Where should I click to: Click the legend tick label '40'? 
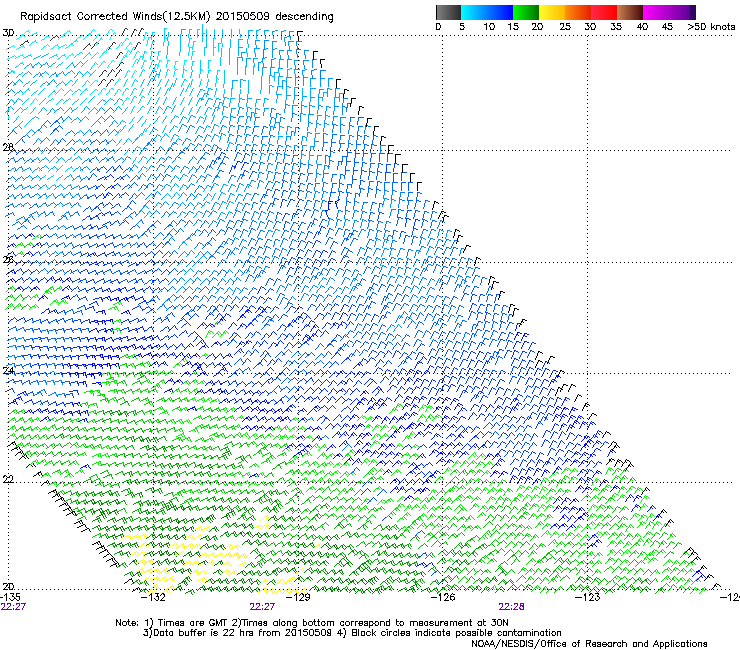point(642,27)
